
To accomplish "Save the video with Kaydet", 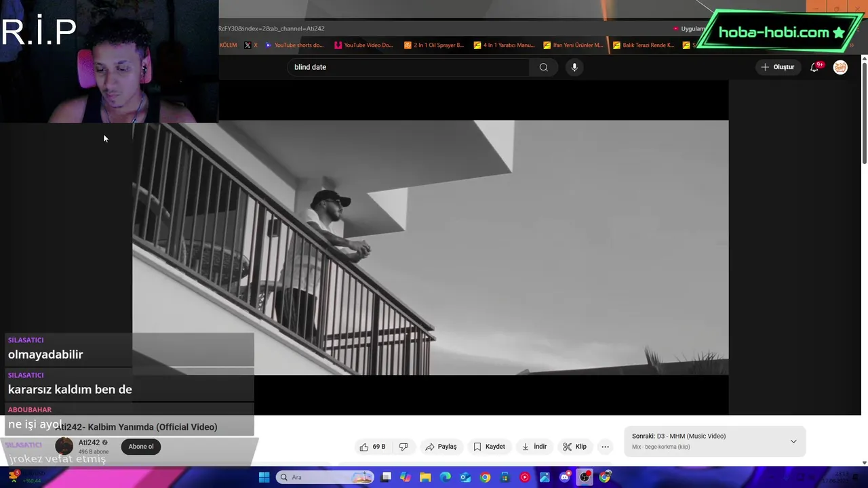I will point(489,447).
